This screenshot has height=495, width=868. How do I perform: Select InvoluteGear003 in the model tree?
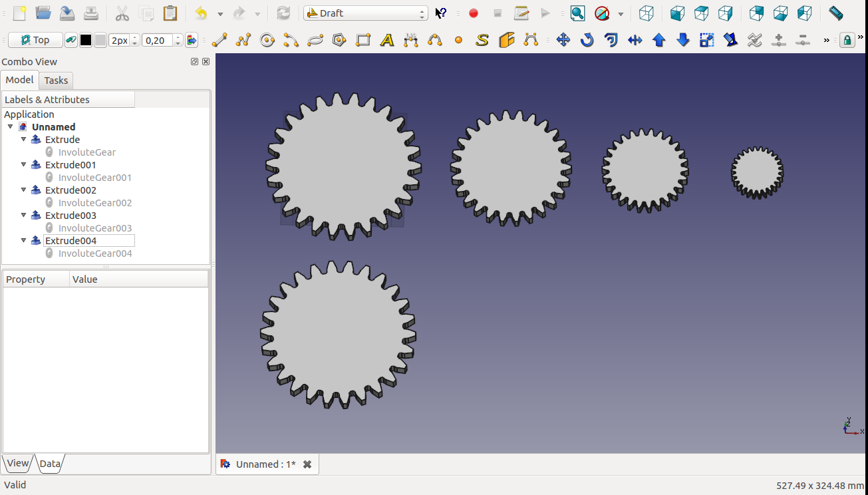[95, 228]
